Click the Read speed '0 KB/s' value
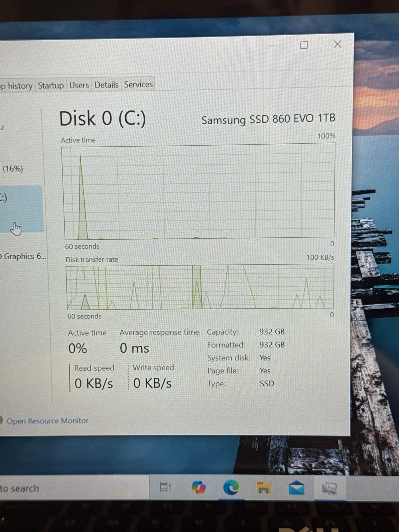 (x=94, y=383)
